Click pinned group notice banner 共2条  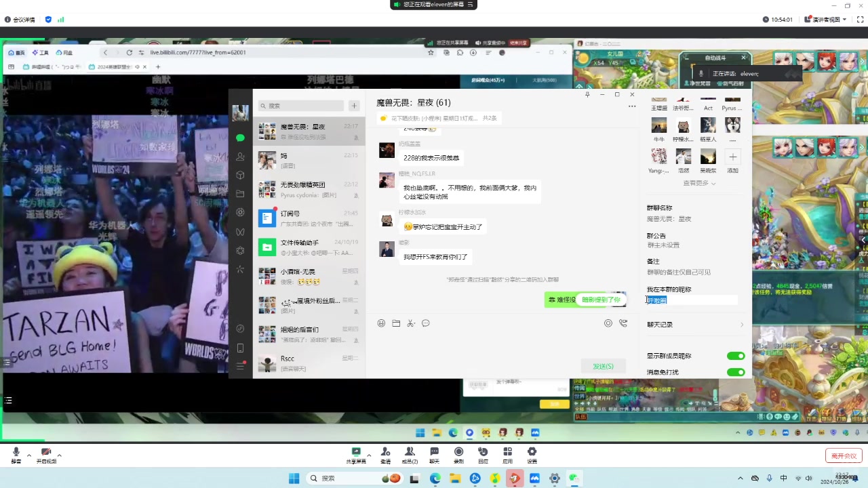pyautogui.click(x=439, y=118)
